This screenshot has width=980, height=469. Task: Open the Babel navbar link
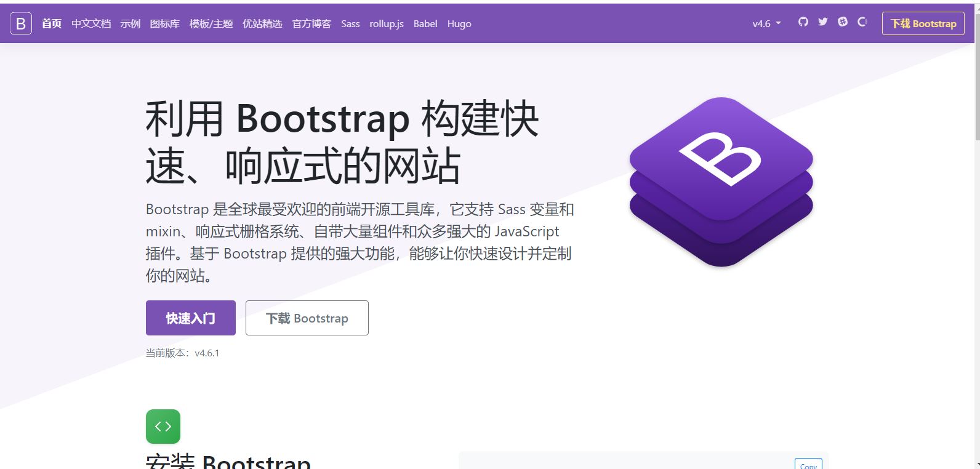point(425,23)
